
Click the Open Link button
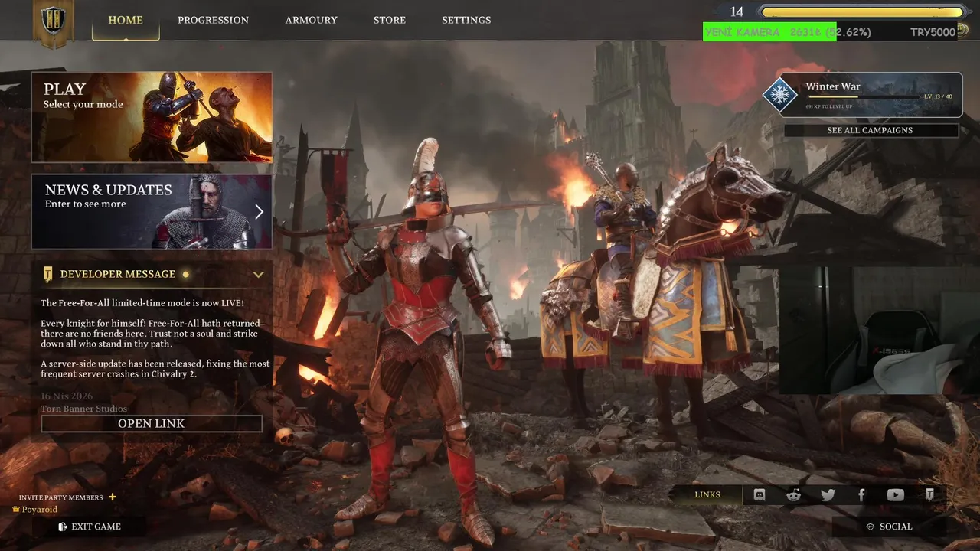[x=152, y=423]
